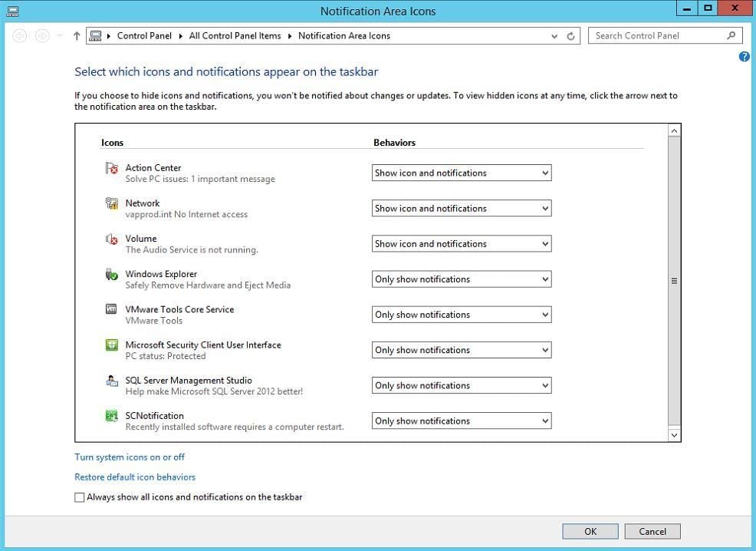The width and height of the screenshot is (756, 551).
Task: Click the Back navigation arrow
Action: [20, 36]
